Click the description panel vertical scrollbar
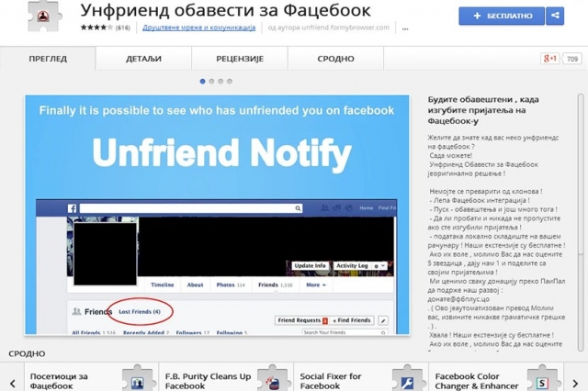This screenshot has height=391, width=588. coord(580,184)
